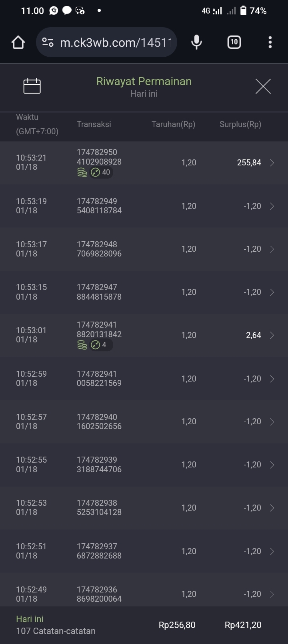Tap the Surplus(Rp) column header
Image resolution: width=288 pixels, height=644 pixels.
[240, 124]
